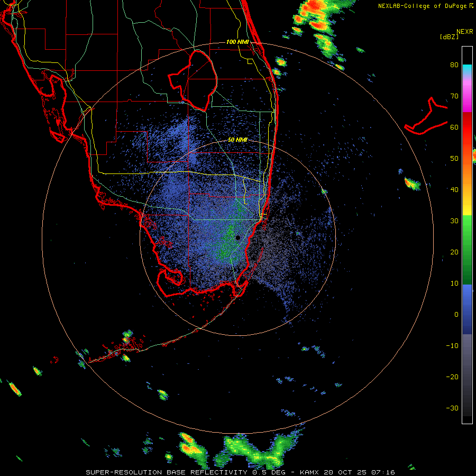Click the "100 NMI" range ring label
The width and height of the screenshot is (476, 476).
click(237, 42)
